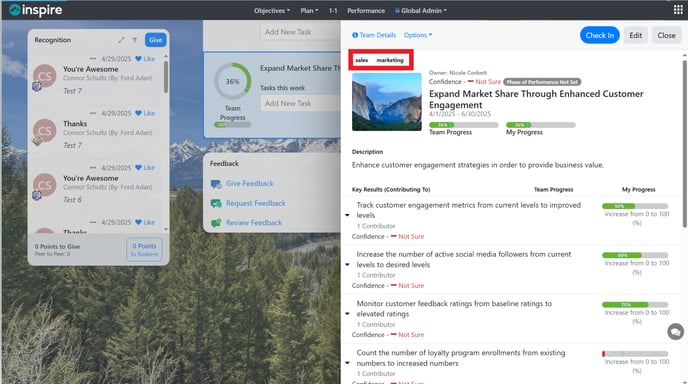Click the Check In button
Viewport: 688px width, 384px height.
[x=599, y=35]
